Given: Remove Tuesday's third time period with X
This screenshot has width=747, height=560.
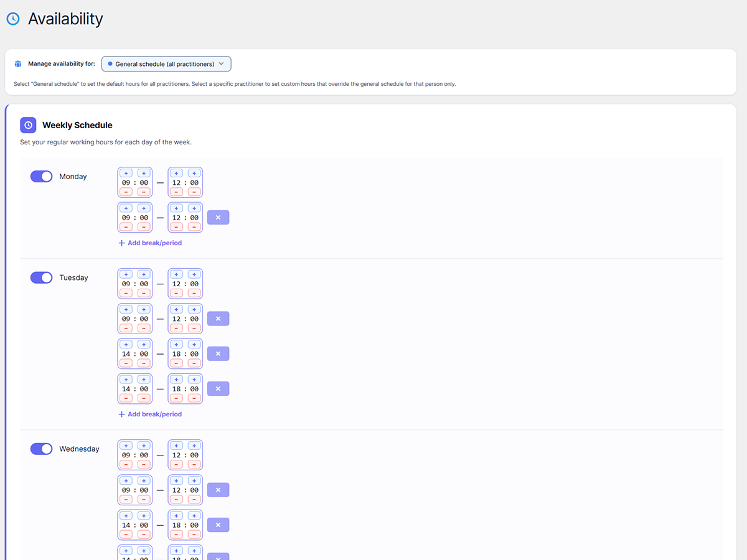Looking at the screenshot, I should pyautogui.click(x=218, y=354).
